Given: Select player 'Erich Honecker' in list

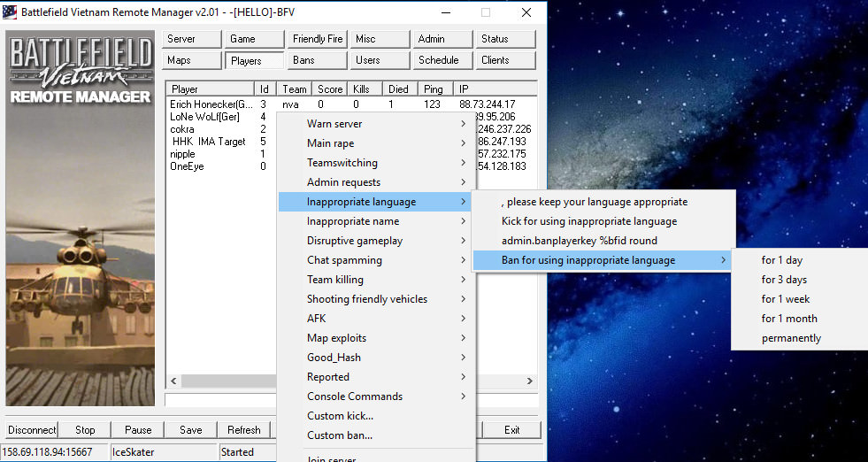Looking at the screenshot, I should pyautogui.click(x=211, y=104).
